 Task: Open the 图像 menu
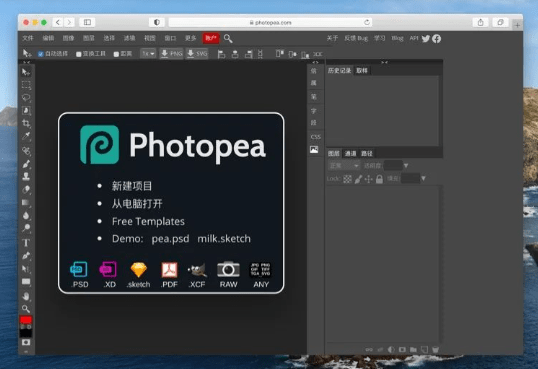coord(69,38)
